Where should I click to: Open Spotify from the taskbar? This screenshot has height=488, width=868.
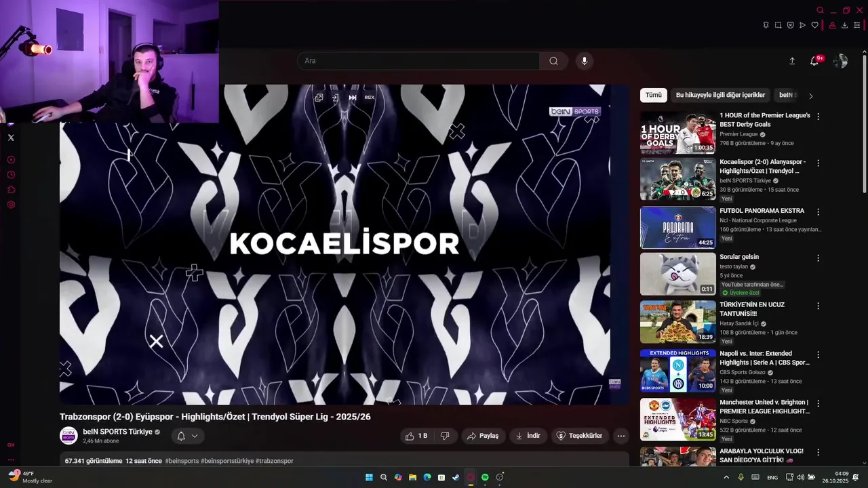click(x=485, y=478)
